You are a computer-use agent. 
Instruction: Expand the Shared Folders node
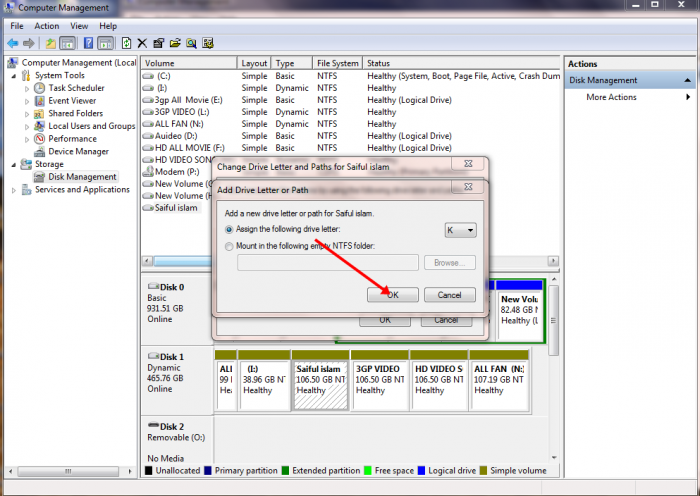point(27,114)
